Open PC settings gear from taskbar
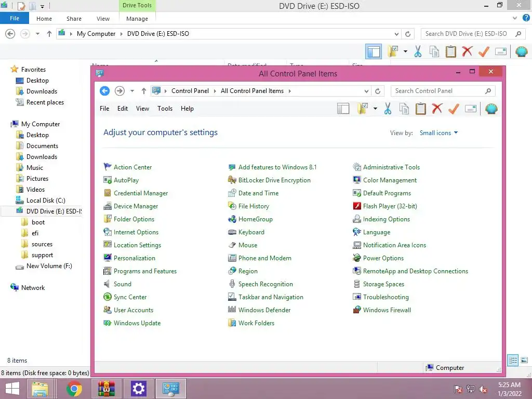Viewport: 532px width, 399px height. 138,389
